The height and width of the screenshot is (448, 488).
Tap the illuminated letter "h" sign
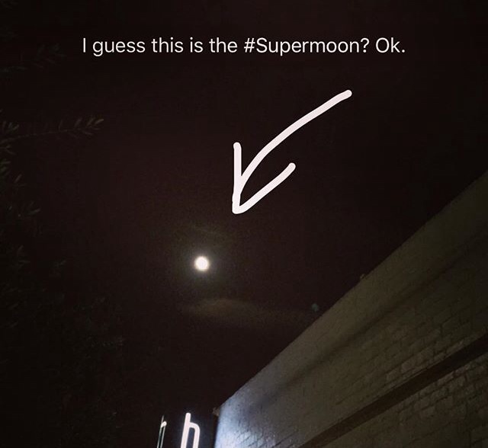[x=191, y=431]
